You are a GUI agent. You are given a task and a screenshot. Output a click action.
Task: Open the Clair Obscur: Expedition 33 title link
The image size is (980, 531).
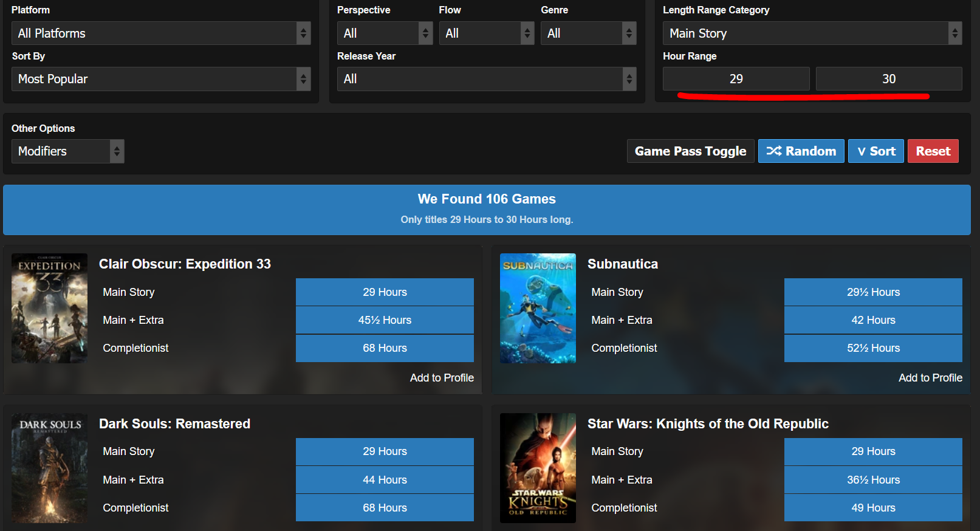tap(185, 264)
